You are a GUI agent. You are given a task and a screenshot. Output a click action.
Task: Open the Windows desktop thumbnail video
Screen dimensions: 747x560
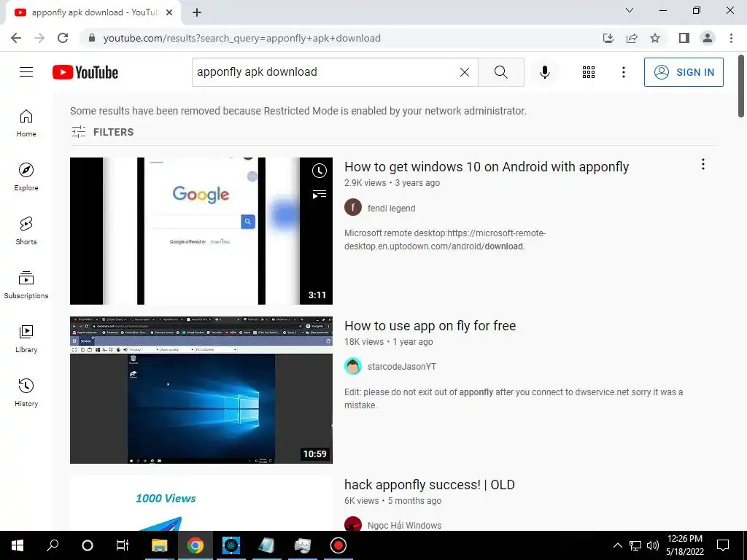point(201,390)
